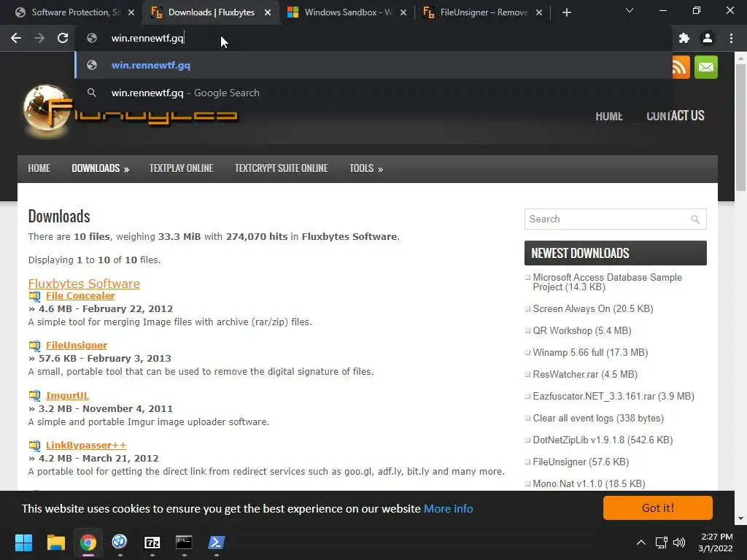747x560 pixels.
Task: Open ResWatcher.rar (4.5 MB) link
Action: pos(585,374)
